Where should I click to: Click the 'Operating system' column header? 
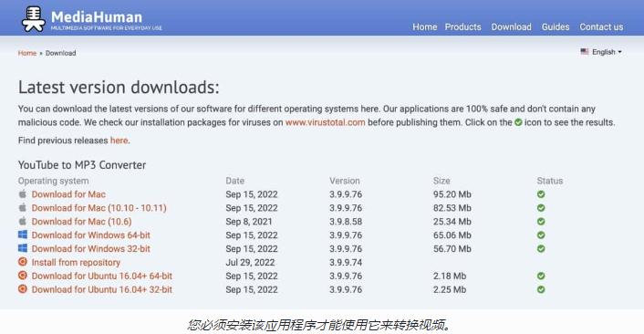pyautogui.click(x=54, y=181)
